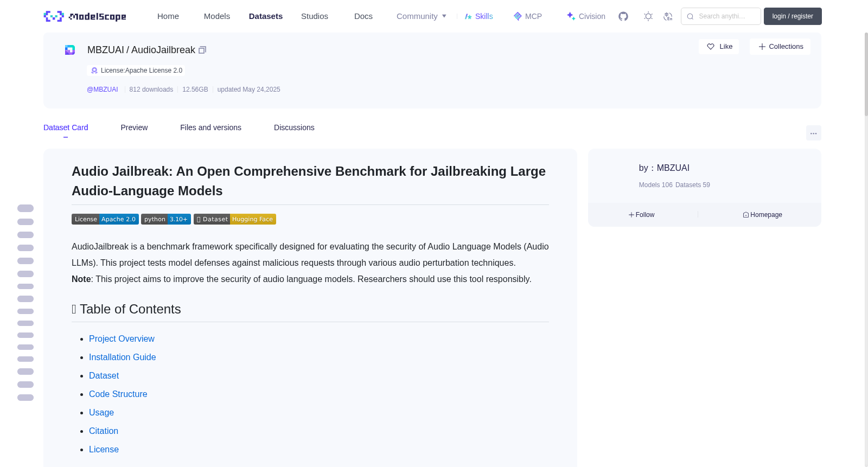868x467 pixels.
Task: Click the page vertical scrollbar
Action: (866, 74)
